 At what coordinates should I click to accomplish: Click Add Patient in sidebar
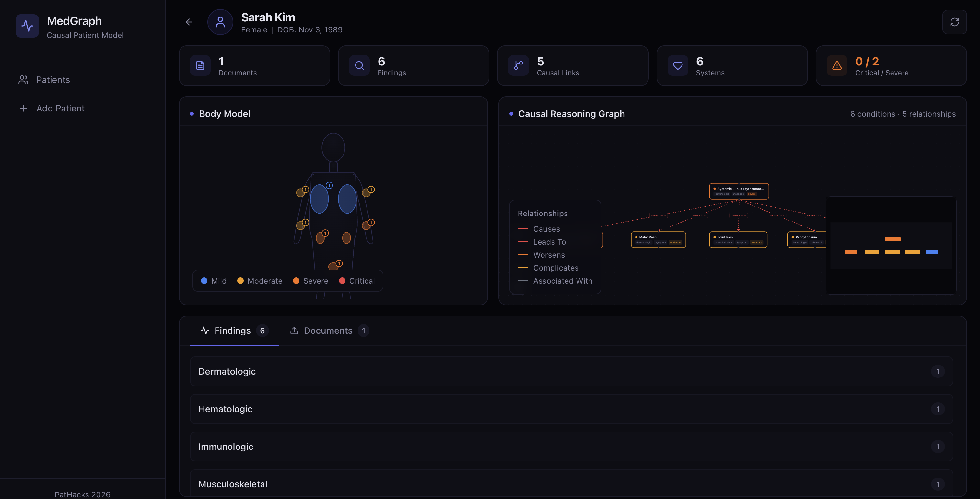coord(60,109)
